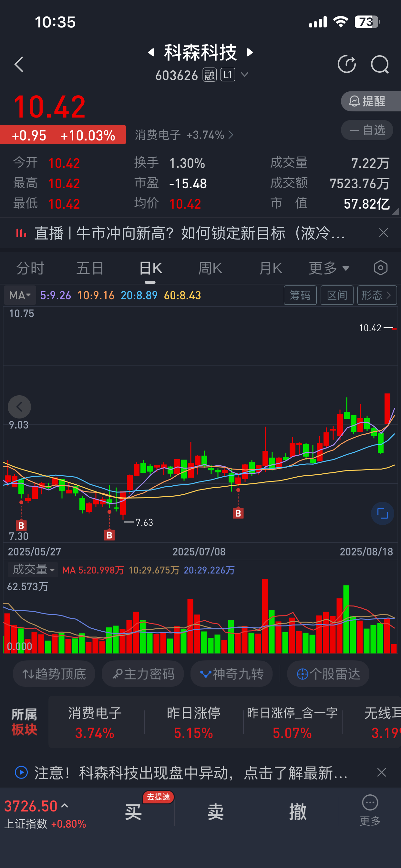Tap fullscreen landscape chart icon
The image size is (401, 868).
pos(383,513)
